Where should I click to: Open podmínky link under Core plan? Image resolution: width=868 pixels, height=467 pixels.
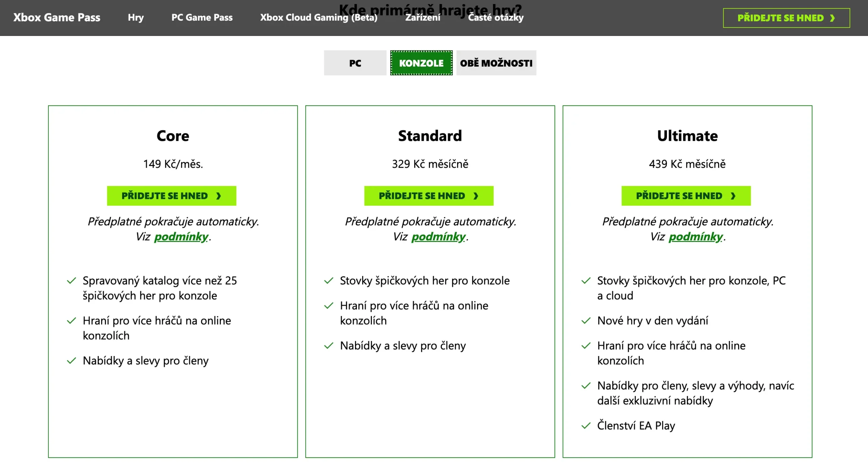(x=181, y=237)
